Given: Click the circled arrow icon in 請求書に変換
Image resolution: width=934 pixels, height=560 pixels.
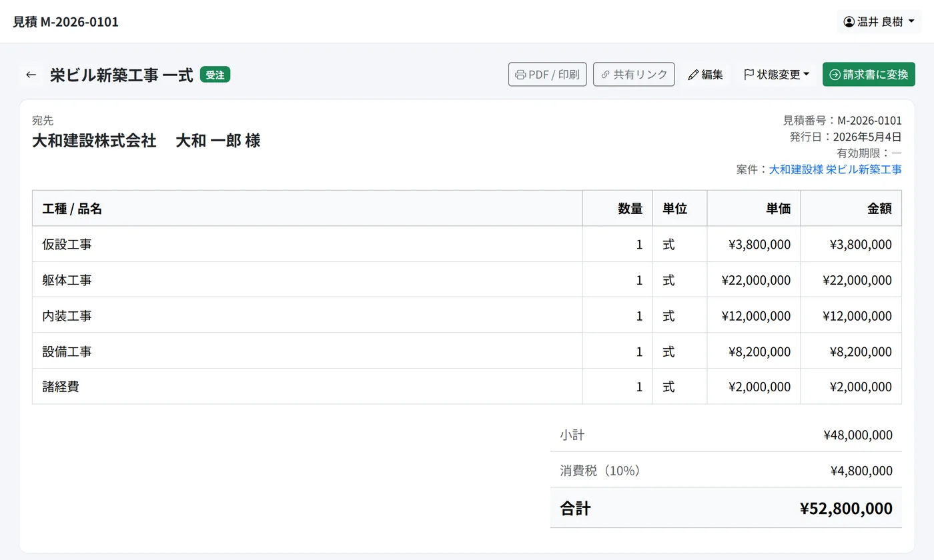Looking at the screenshot, I should (x=835, y=75).
